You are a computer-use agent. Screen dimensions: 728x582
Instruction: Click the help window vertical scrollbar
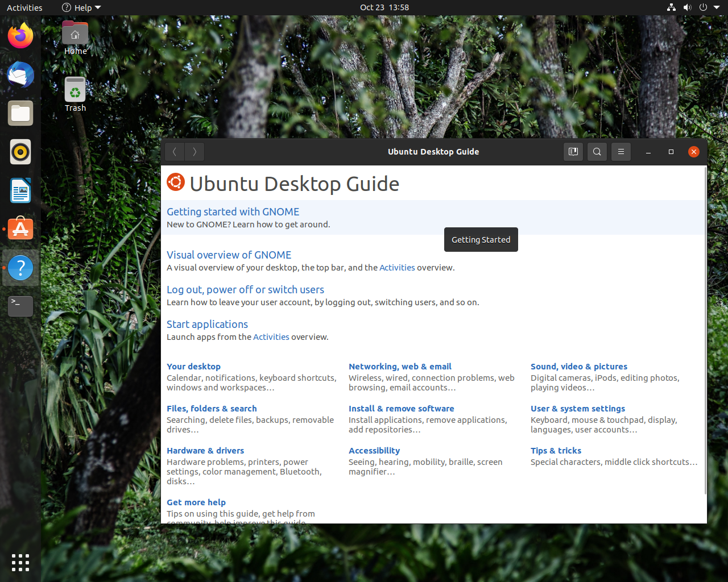tap(706, 330)
